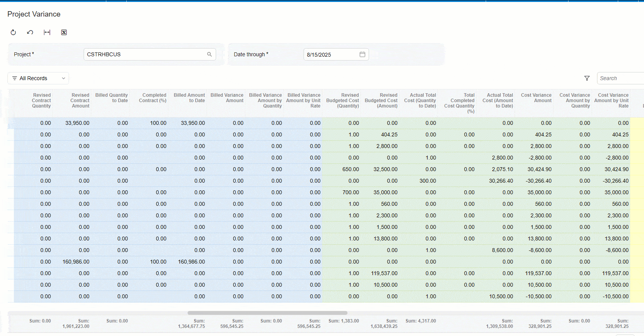Click the grid Search box
The image size is (644, 336).
click(620, 78)
